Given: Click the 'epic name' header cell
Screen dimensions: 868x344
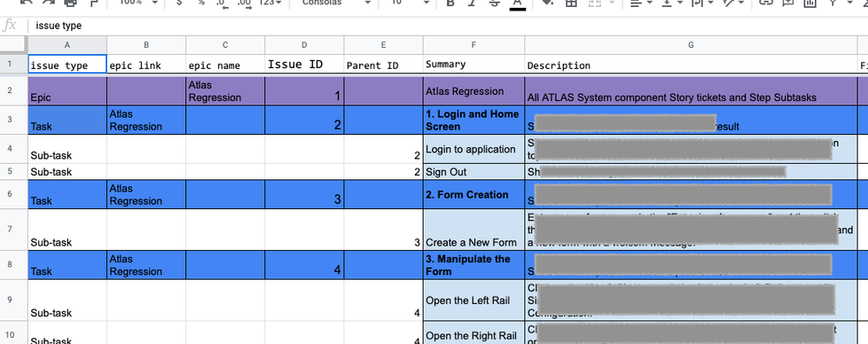Looking at the screenshot, I should click(225, 64).
